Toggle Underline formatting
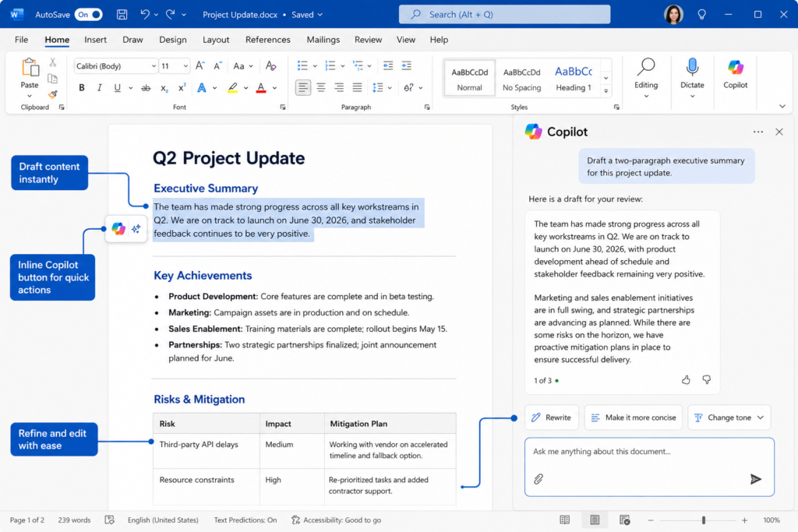 117,88
